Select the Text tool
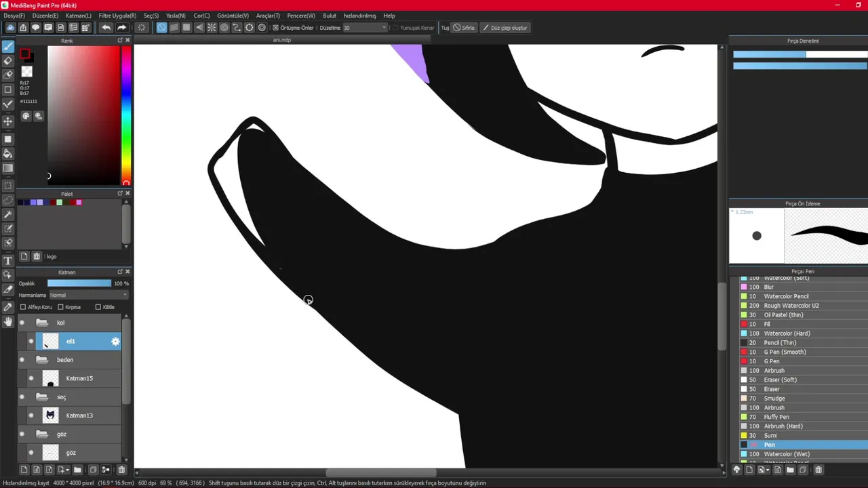The width and height of the screenshot is (868, 488). tap(8, 260)
